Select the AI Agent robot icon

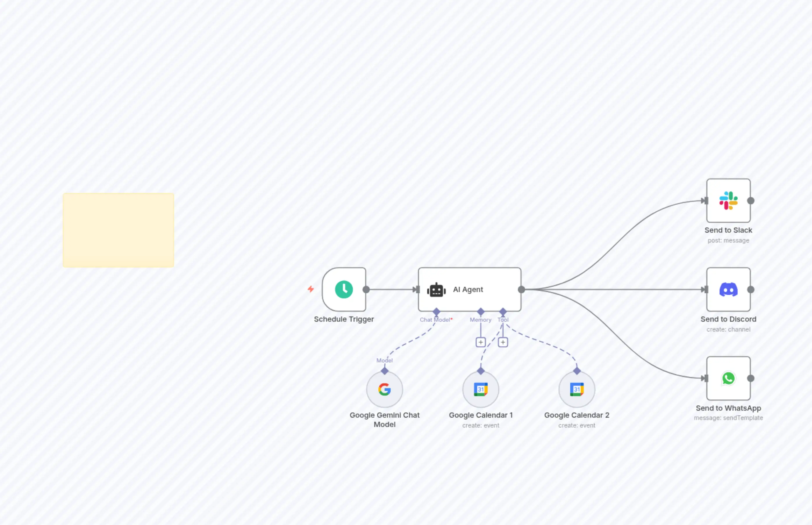point(436,289)
